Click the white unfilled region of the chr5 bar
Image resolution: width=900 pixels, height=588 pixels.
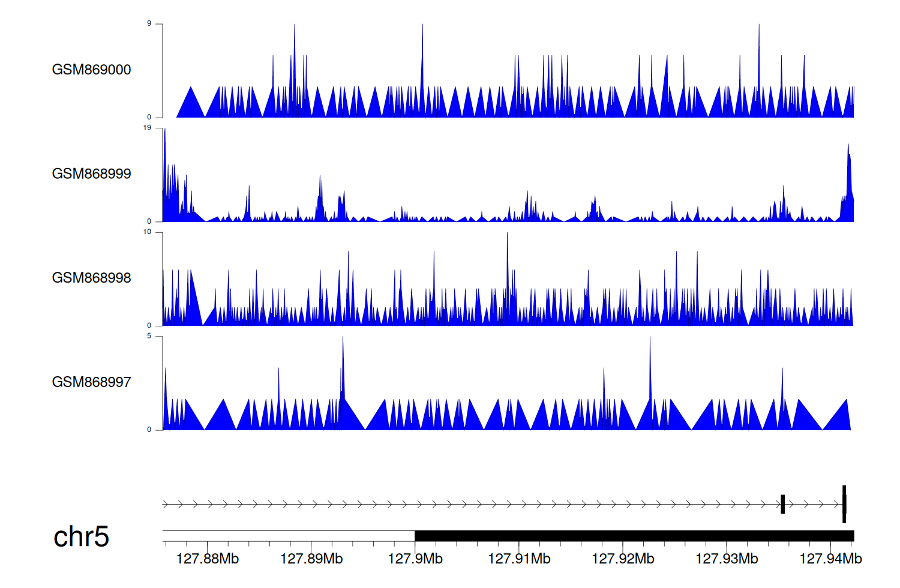288,536
